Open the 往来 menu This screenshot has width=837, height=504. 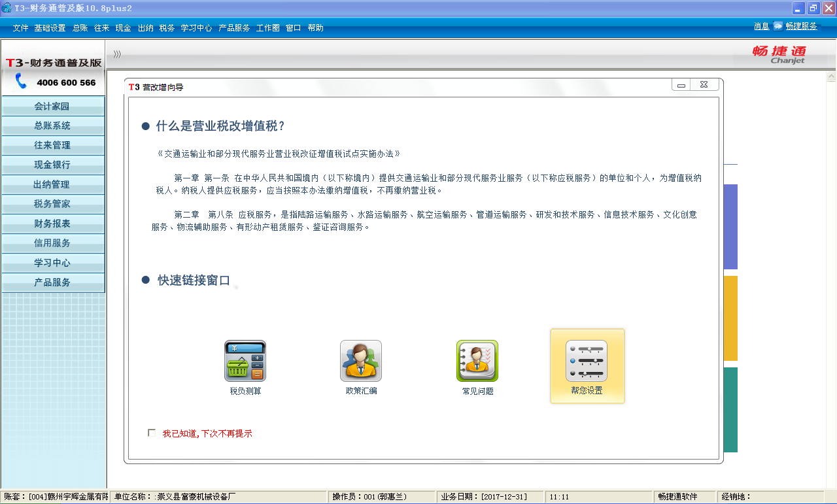(101, 28)
